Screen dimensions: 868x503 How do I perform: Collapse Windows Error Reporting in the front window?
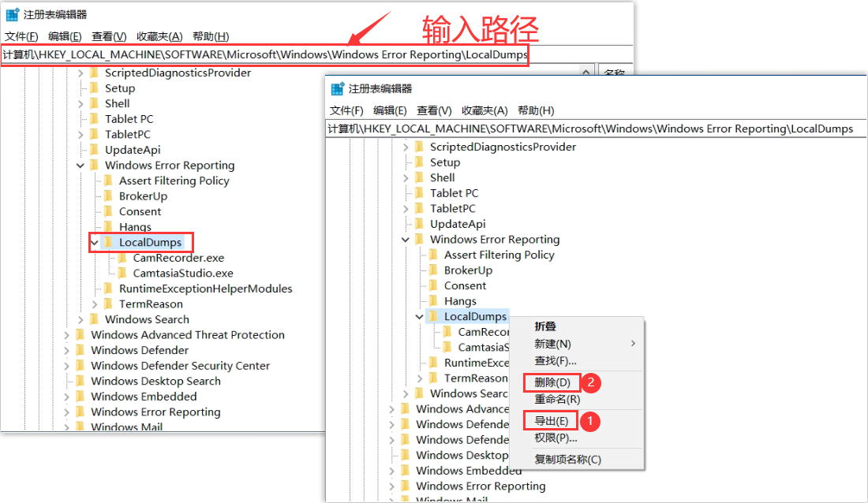[x=406, y=240]
